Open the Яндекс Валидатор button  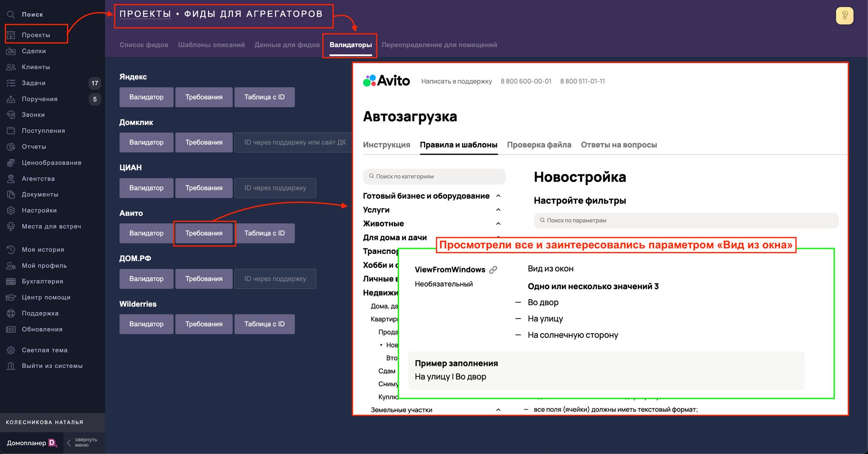(146, 97)
